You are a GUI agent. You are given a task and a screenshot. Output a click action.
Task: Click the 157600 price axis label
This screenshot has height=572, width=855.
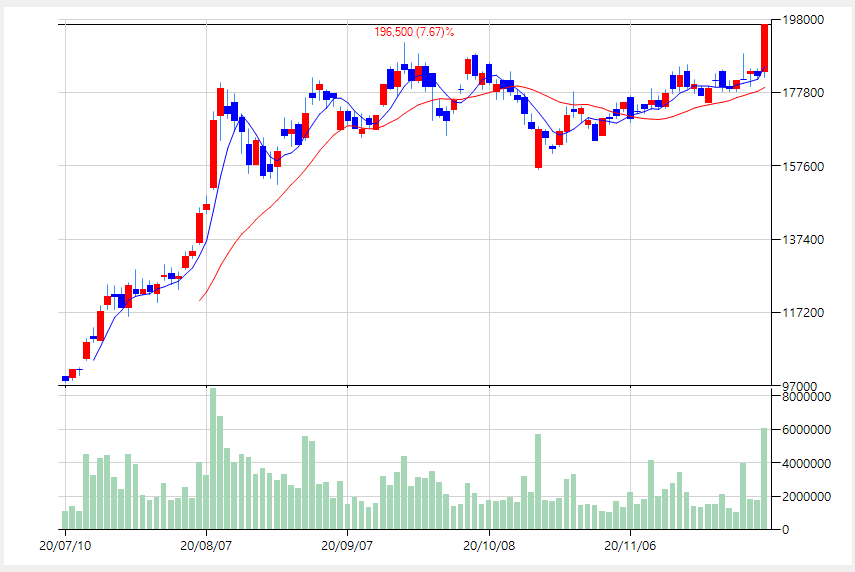pos(803,166)
